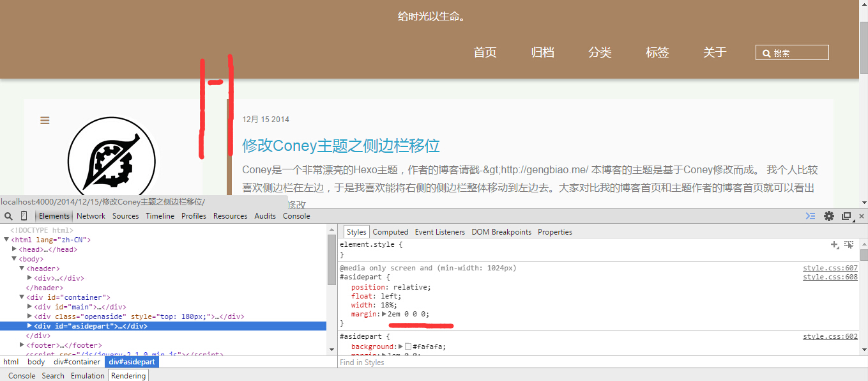The width and height of the screenshot is (868, 381).
Task: Expand the div id="main" node
Action: pos(29,307)
